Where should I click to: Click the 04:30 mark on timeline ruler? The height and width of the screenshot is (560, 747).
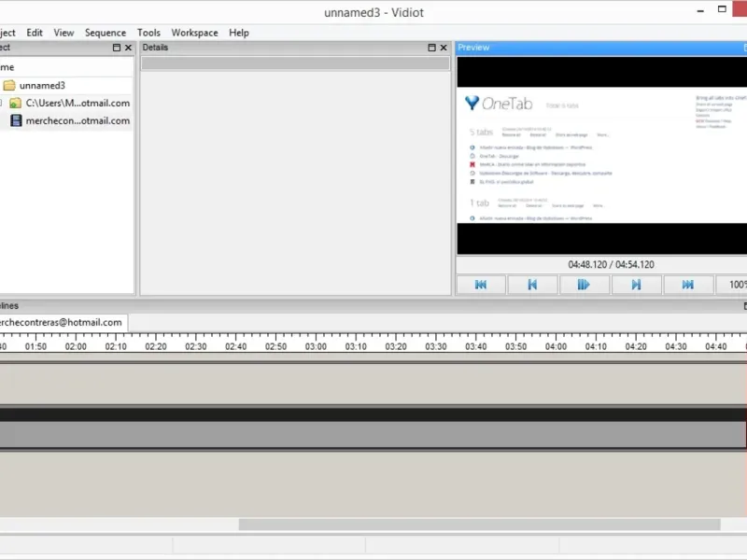(x=676, y=346)
